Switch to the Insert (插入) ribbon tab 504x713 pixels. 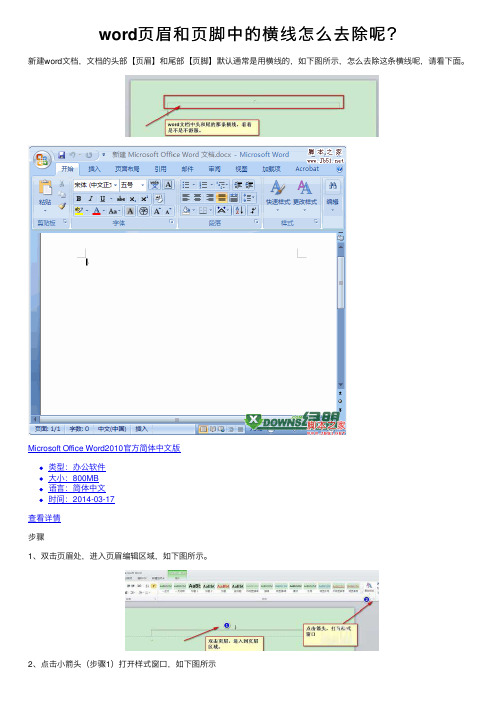(x=94, y=169)
